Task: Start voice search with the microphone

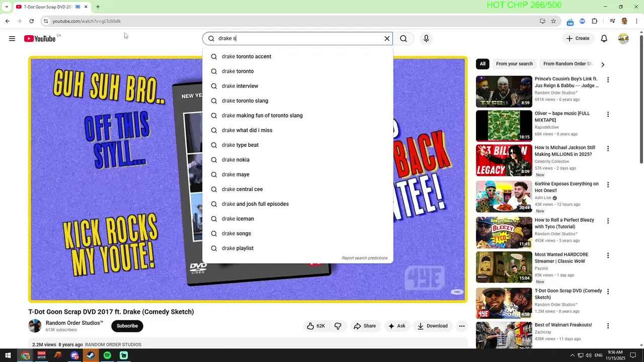Action: (x=426, y=39)
